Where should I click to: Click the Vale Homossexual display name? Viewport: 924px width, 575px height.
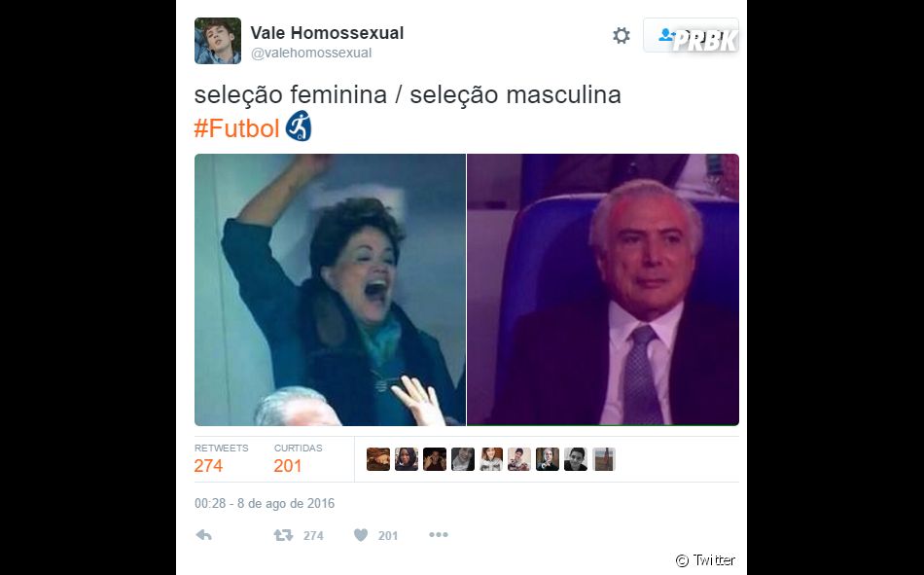click(x=327, y=33)
